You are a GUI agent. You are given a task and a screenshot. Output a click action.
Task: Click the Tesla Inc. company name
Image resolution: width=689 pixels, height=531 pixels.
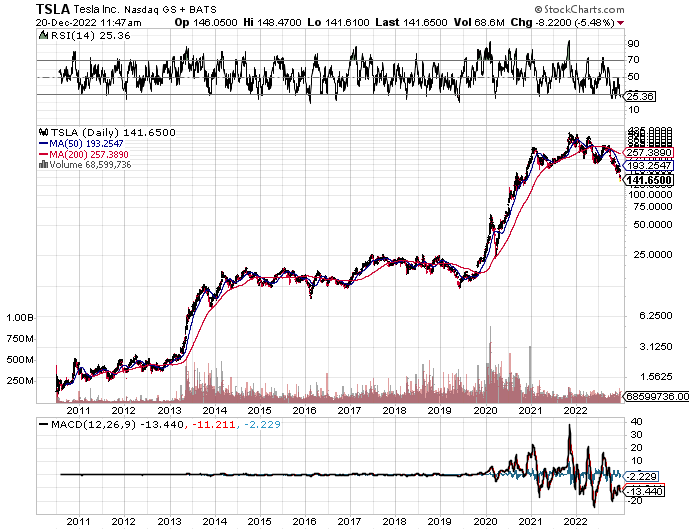click(96, 9)
